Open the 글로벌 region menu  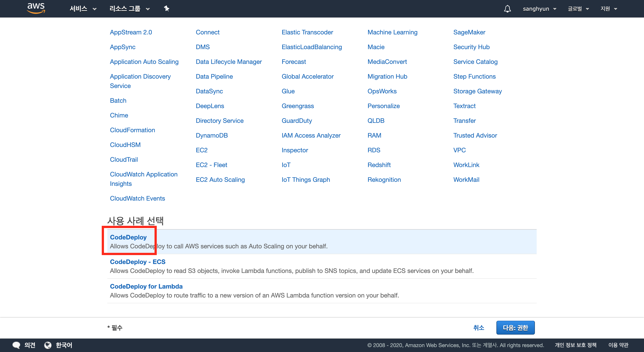coord(578,9)
